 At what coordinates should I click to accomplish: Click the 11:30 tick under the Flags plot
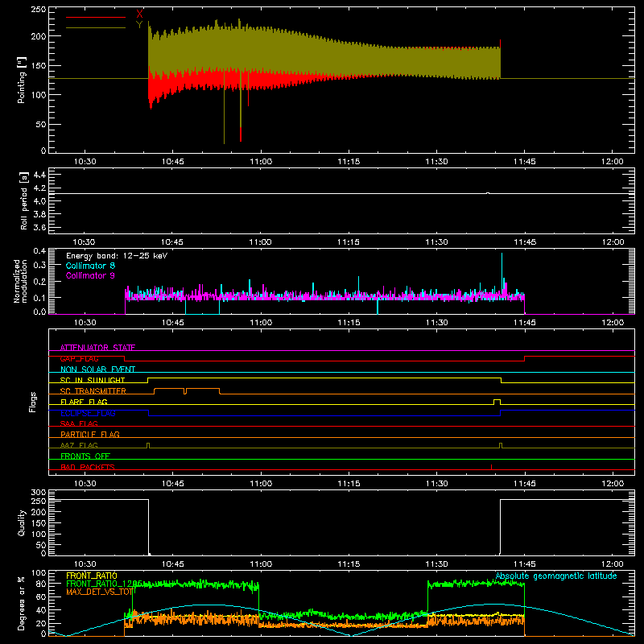pyautogui.click(x=436, y=484)
